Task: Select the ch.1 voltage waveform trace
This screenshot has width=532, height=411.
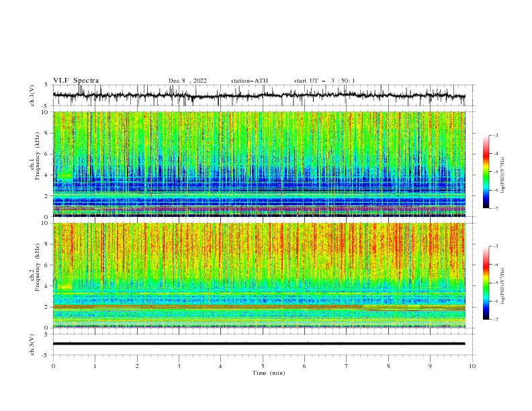Action: point(259,95)
